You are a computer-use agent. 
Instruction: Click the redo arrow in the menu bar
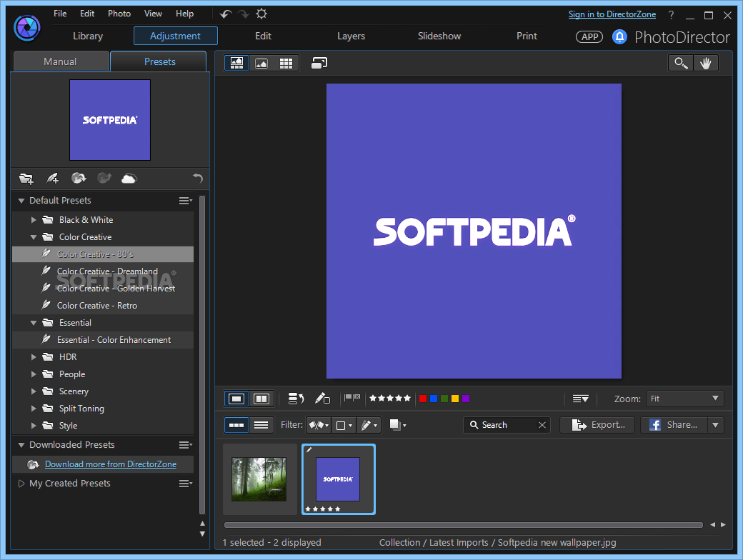click(x=244, y=14)
